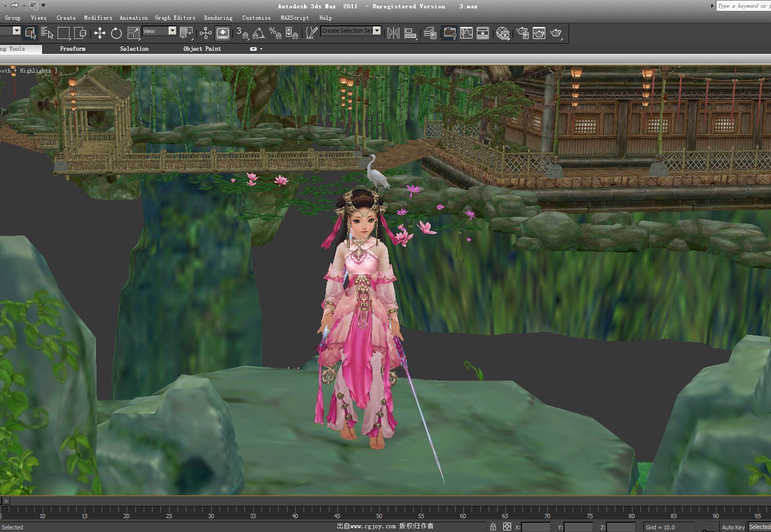The width and height of the screenshot is (771, 532).
Task: Open the Views menu
Action: pos(38,18)
